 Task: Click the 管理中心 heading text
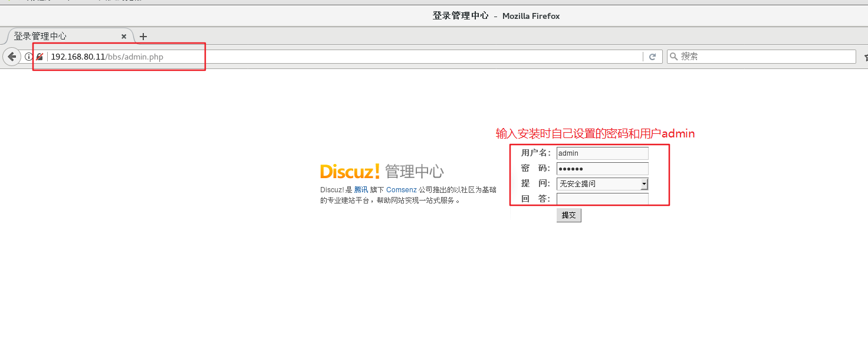coord(414,172)
